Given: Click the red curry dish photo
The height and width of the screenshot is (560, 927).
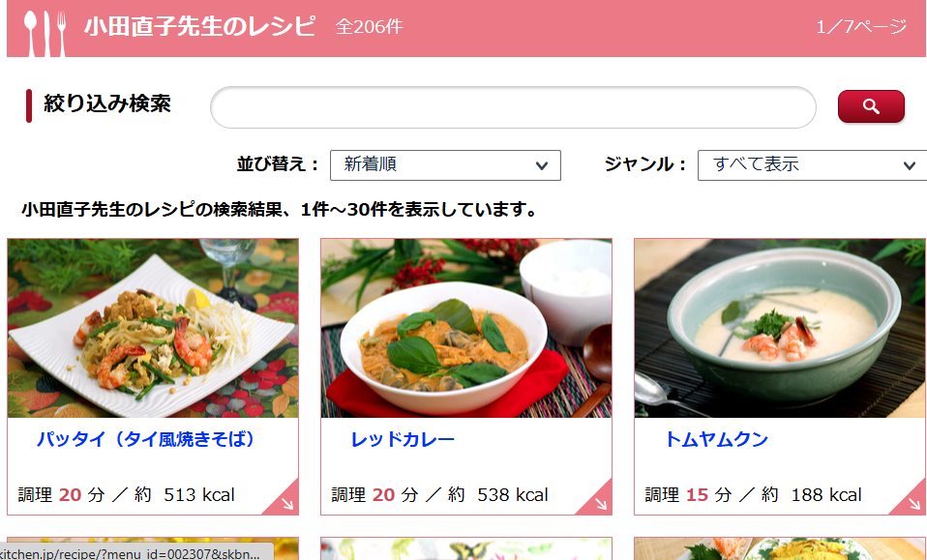Looking at the screenshot, I should [x=466, y=328].
